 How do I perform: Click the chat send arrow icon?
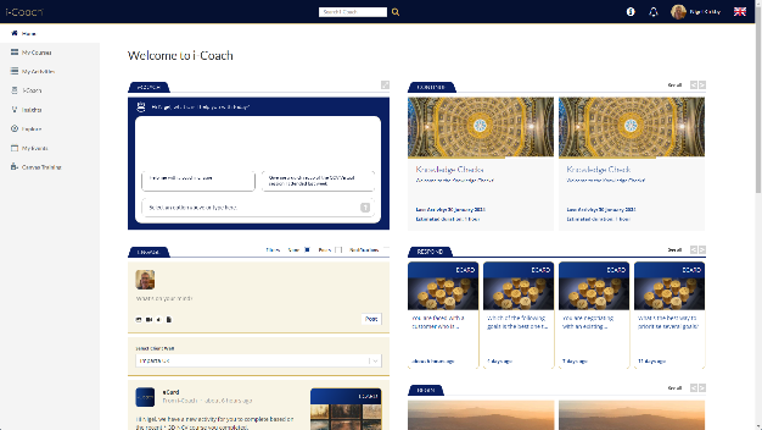click(365, 208)
